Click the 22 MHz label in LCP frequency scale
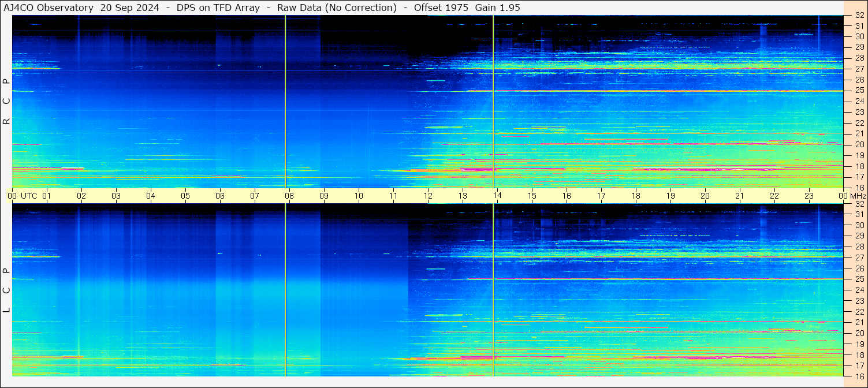Screen dimensions: 868x388 click(x=859, y=312)
